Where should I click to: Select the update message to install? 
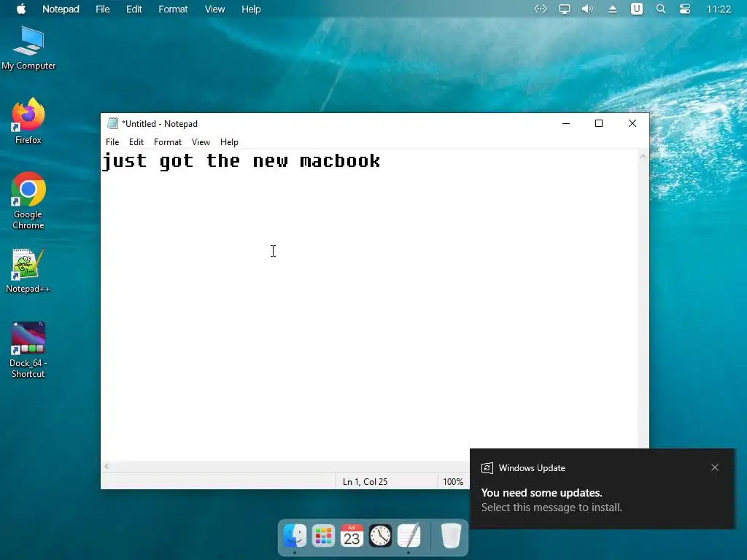551,507
